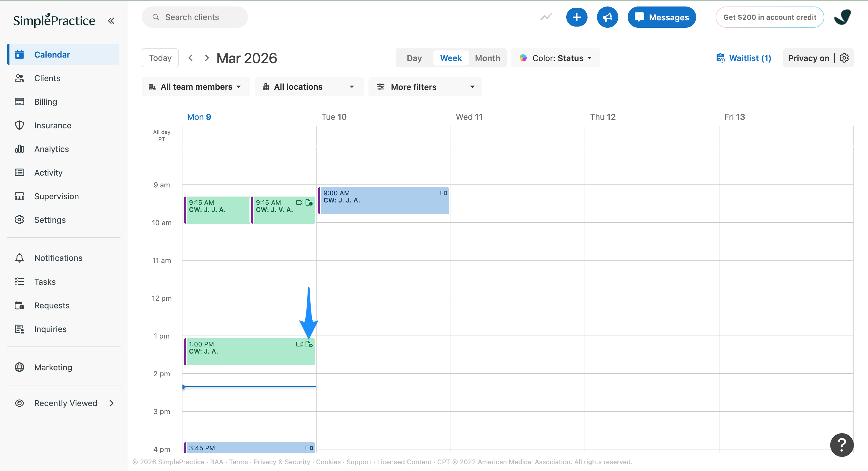The height and width of the screenshot is (471, 868).
Task: Switch to Week view
Action: (x=451, y=58)
